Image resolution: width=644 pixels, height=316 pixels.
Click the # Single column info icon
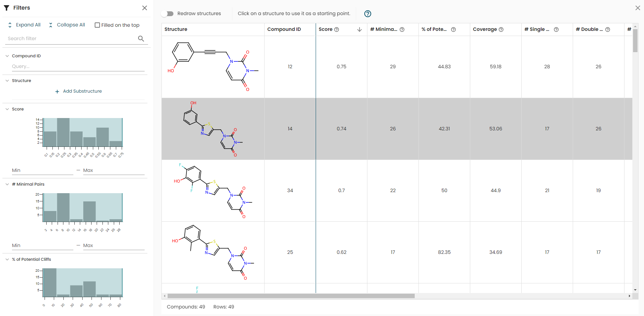tap(556, 30)
